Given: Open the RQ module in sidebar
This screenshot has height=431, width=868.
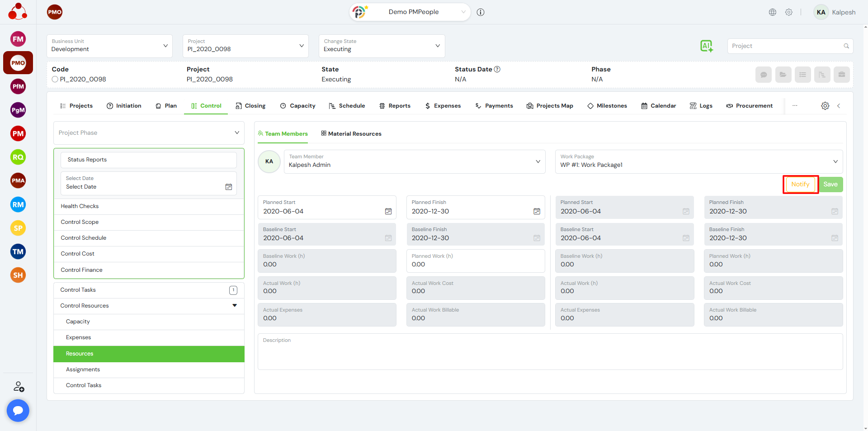Looking at the screenshot, I should pyautogui.click(x=18, y=157).
